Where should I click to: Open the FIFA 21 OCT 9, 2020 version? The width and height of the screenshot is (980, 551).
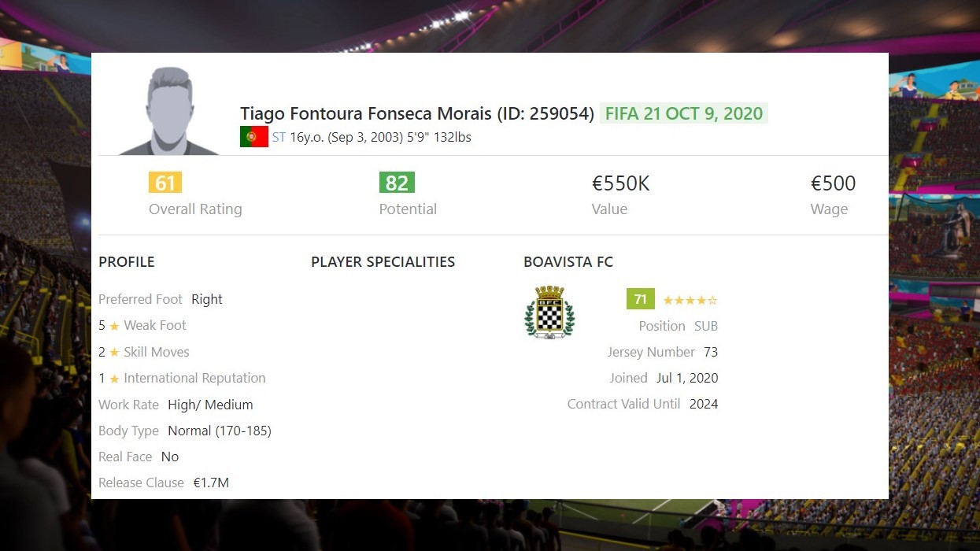point(684,113)
